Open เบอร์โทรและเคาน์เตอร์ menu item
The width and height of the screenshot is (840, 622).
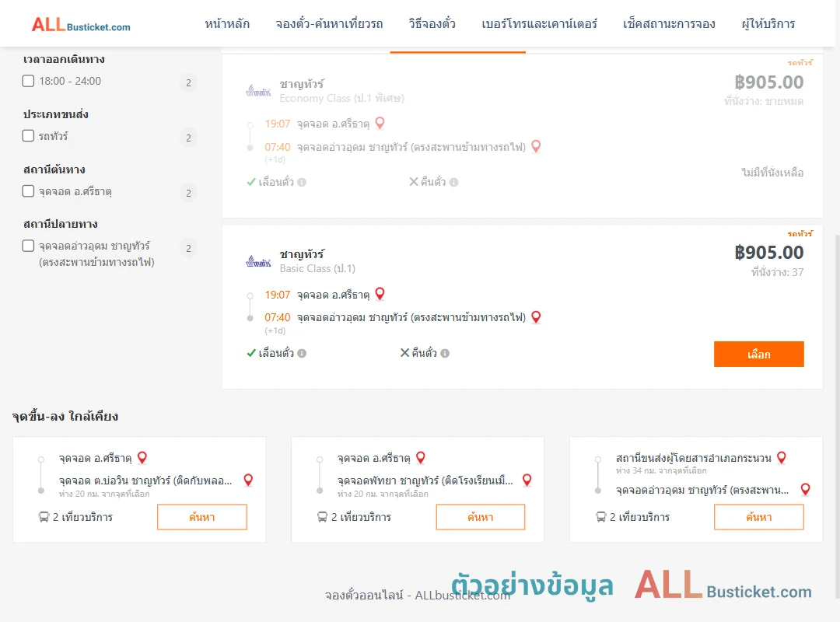pos(540,24)
